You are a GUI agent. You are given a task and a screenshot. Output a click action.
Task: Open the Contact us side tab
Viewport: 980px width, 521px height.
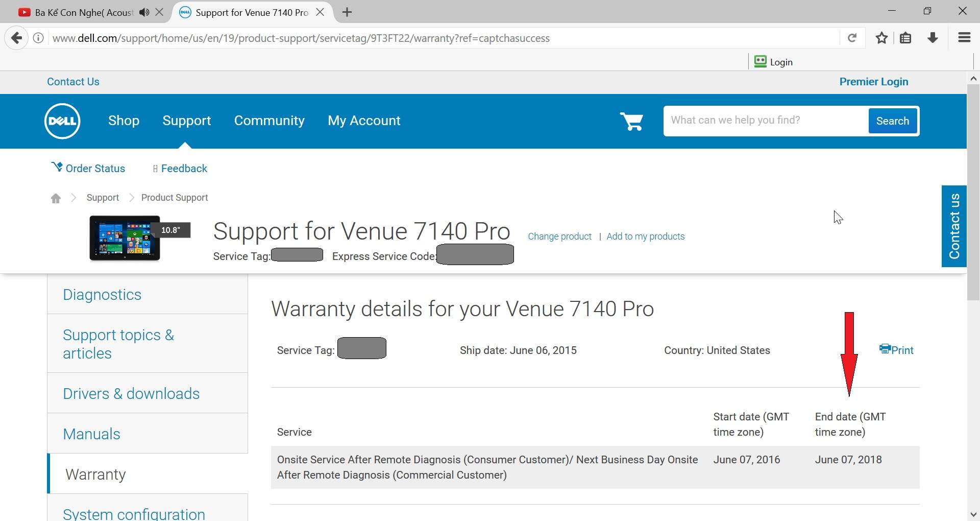coord(954,226)
